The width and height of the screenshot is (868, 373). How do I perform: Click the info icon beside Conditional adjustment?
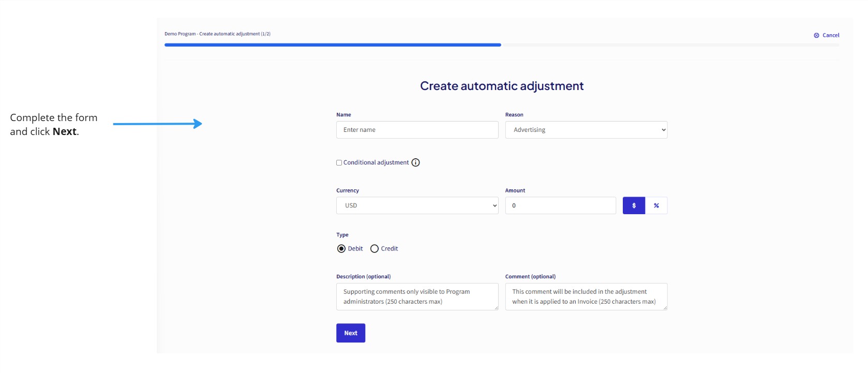[x=415, y=162]
